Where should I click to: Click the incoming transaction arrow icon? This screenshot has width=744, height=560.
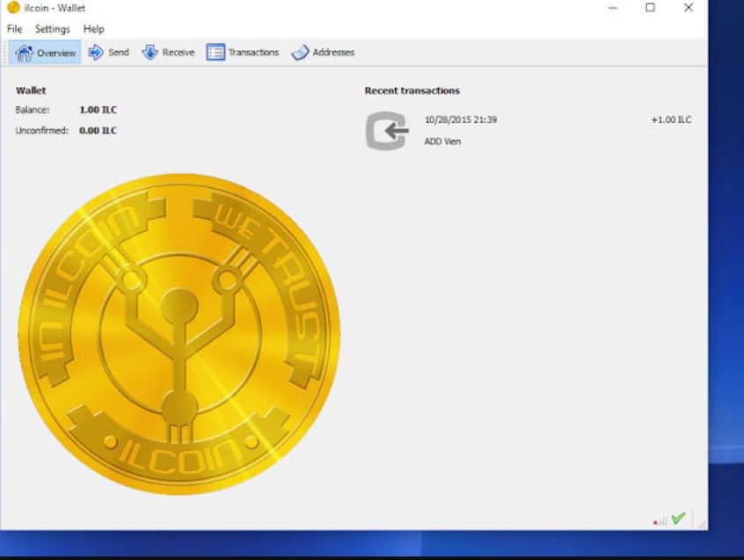(387, 131)
